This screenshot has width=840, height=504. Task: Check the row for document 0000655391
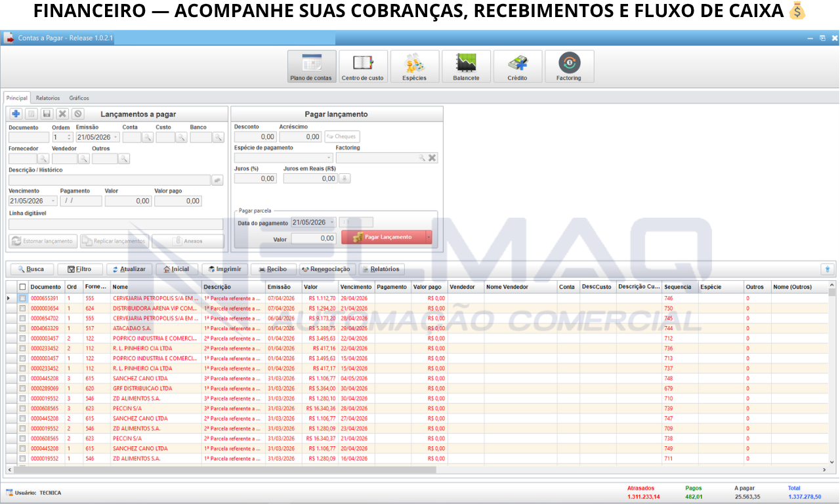click(x=22, y=298)
